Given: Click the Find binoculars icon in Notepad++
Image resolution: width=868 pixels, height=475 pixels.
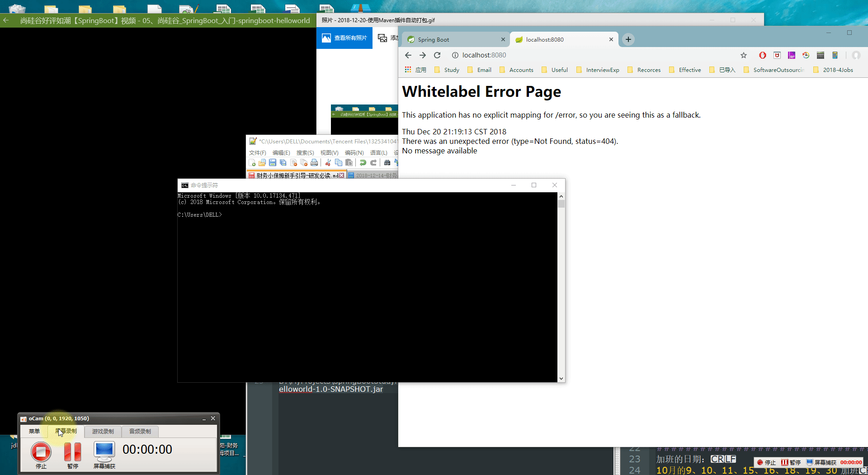Looking at the screenshot, I should coord(387,163).
